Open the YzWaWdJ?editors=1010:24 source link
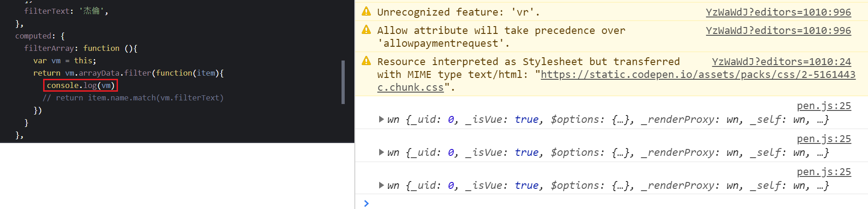Image resolution: width=868 pixels, height=209 pixels. click(781, 62)
